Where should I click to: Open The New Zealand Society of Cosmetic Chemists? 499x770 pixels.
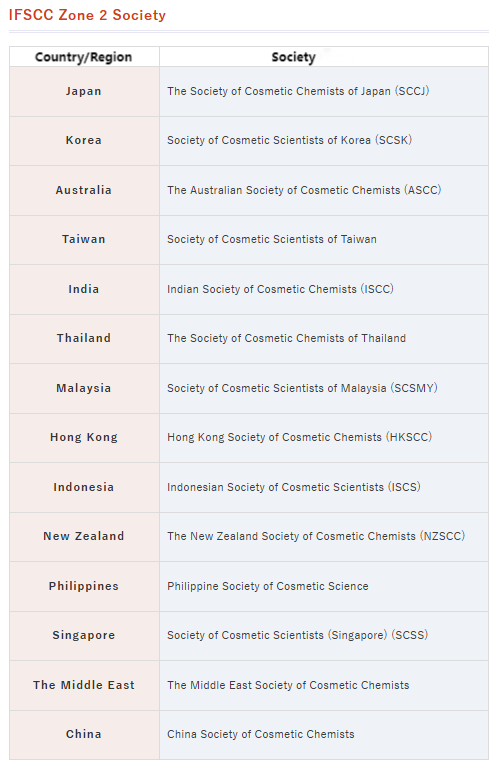[x=316, y=536]
